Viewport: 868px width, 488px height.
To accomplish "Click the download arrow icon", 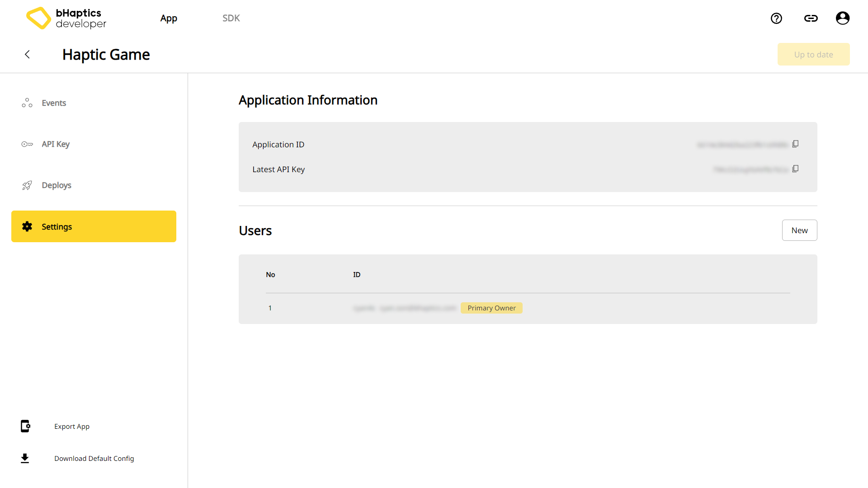I will tap(25, 458).
